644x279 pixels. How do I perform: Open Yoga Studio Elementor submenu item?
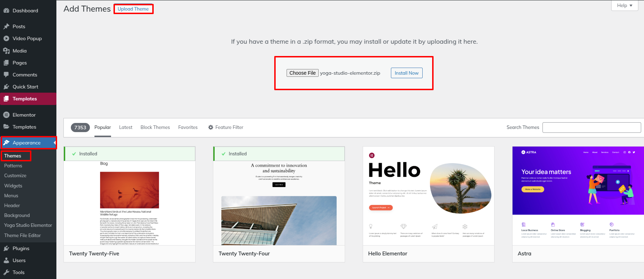click(28, 225)
